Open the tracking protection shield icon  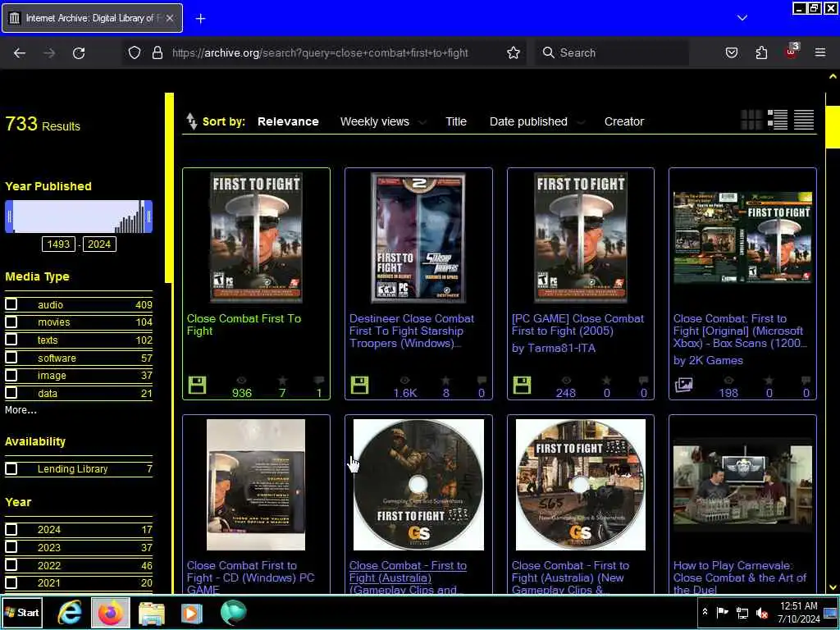click(x=135, y=52)
